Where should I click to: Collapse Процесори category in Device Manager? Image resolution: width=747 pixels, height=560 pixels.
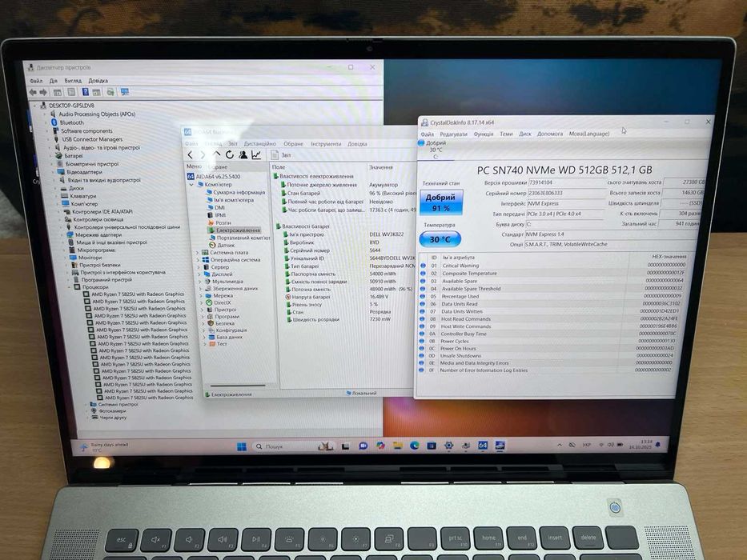pyautogui.click(x=69, y=287)
